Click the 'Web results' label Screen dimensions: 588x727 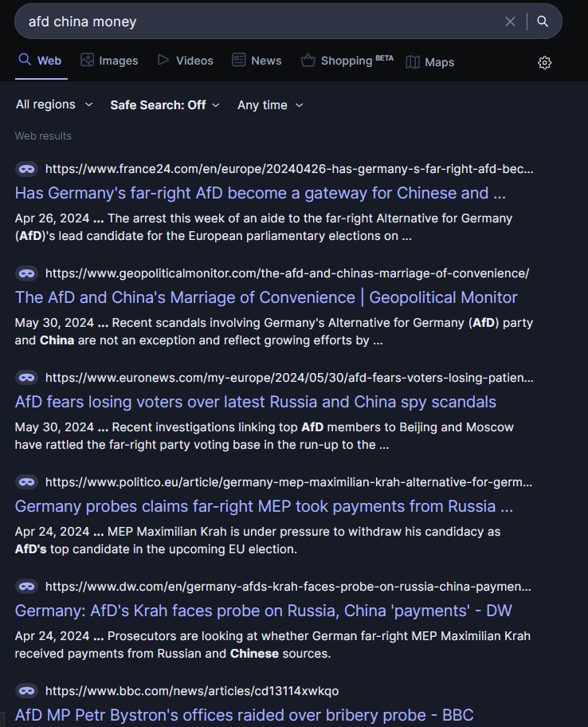coord(43,136)
